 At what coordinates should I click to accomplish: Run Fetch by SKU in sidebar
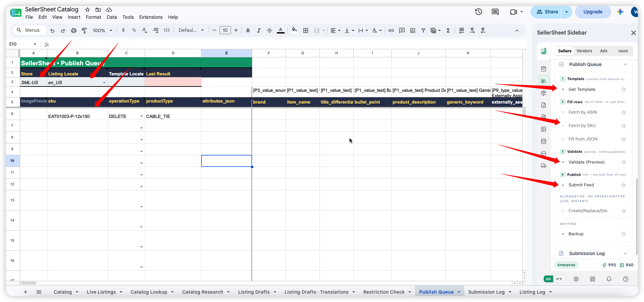pos(582,126)
